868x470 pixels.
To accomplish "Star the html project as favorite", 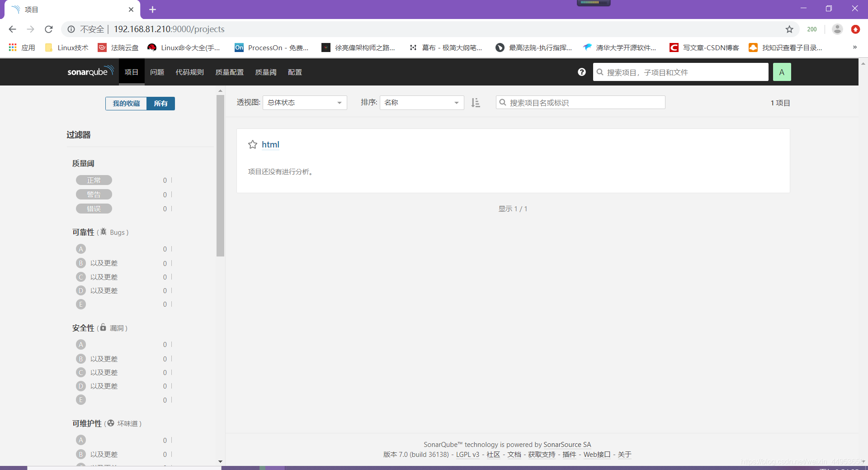I will pos(253,145).
